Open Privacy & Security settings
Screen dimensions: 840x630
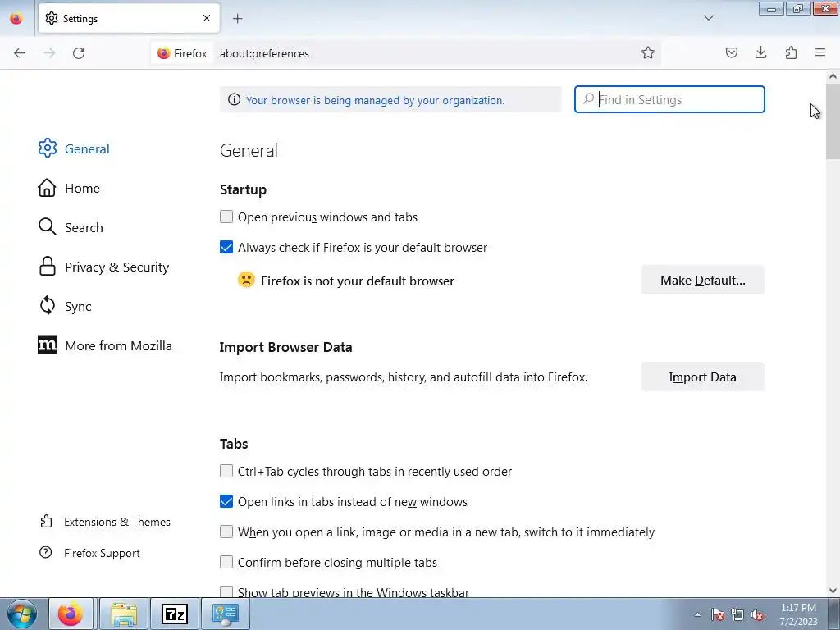coord(104,267)
